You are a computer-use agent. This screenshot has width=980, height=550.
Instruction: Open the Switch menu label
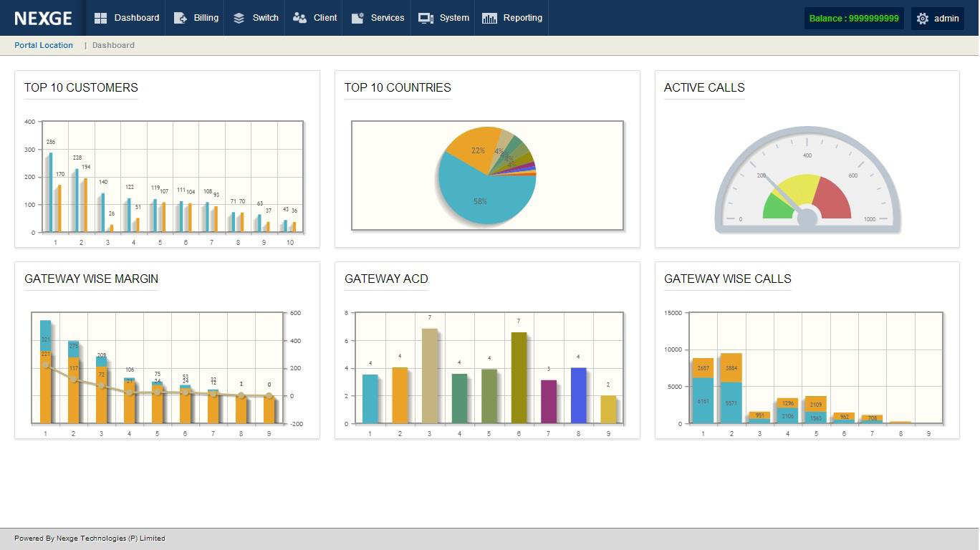[x=266, y=18]
